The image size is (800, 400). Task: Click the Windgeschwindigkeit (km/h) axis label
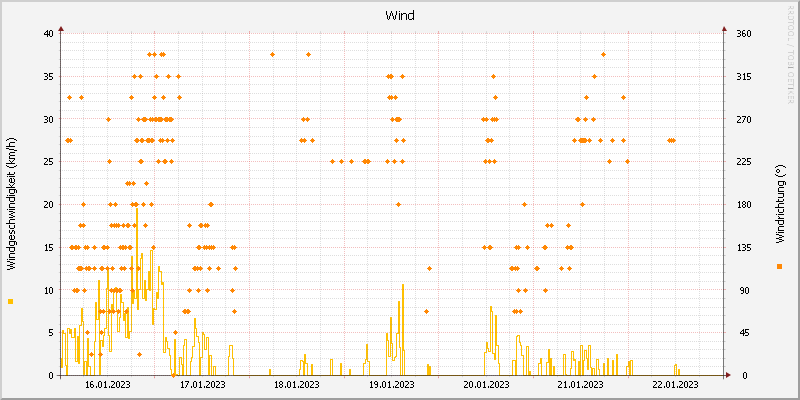11,204
